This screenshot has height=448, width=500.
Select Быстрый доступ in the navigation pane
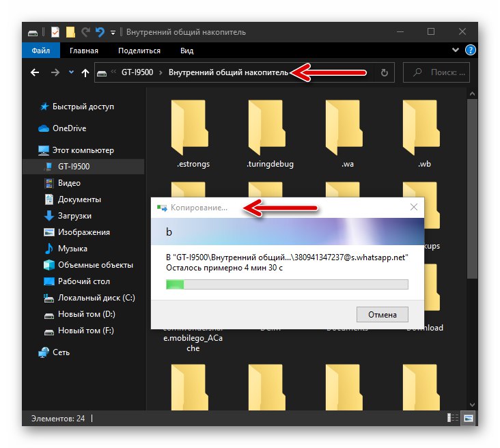[83, 107]
